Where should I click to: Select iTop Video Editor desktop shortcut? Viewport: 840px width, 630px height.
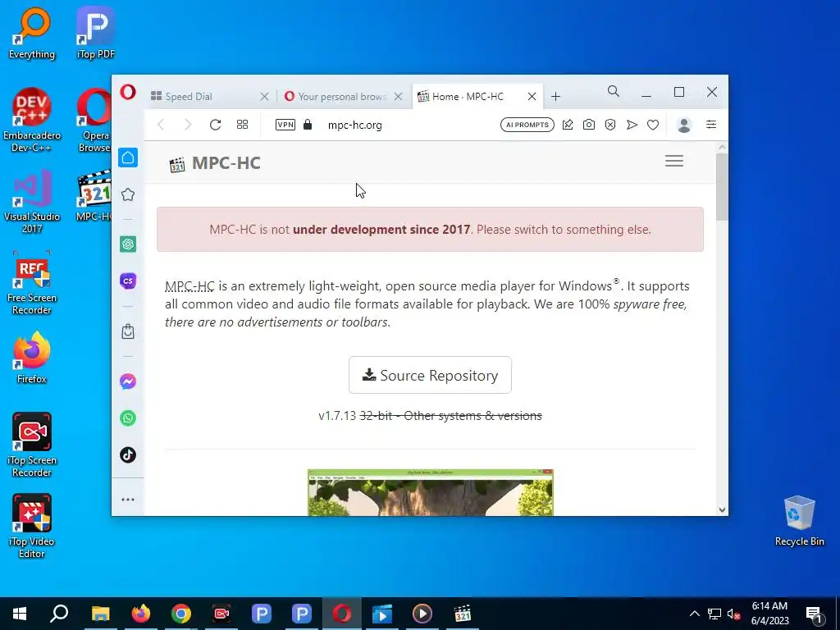click(32, 526)
